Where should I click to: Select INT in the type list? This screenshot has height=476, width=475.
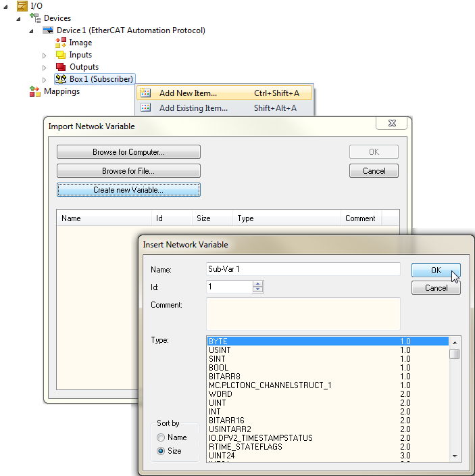(328, 412)
